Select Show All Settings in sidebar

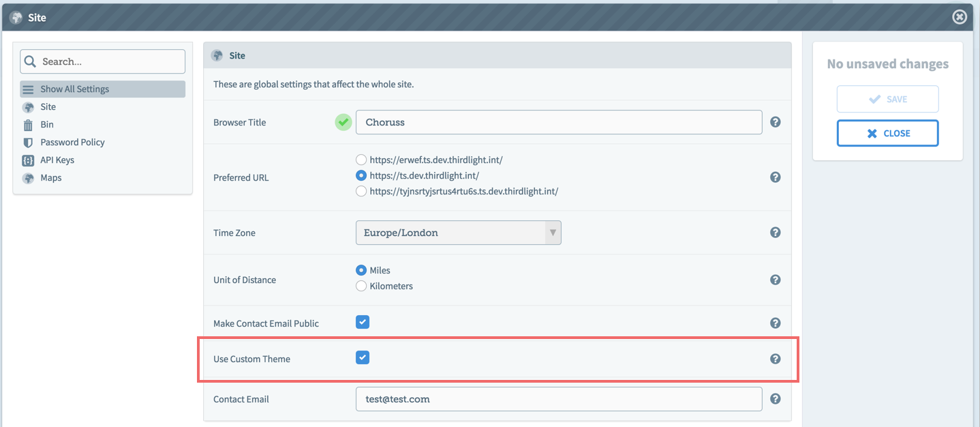[x=103, y=89]
